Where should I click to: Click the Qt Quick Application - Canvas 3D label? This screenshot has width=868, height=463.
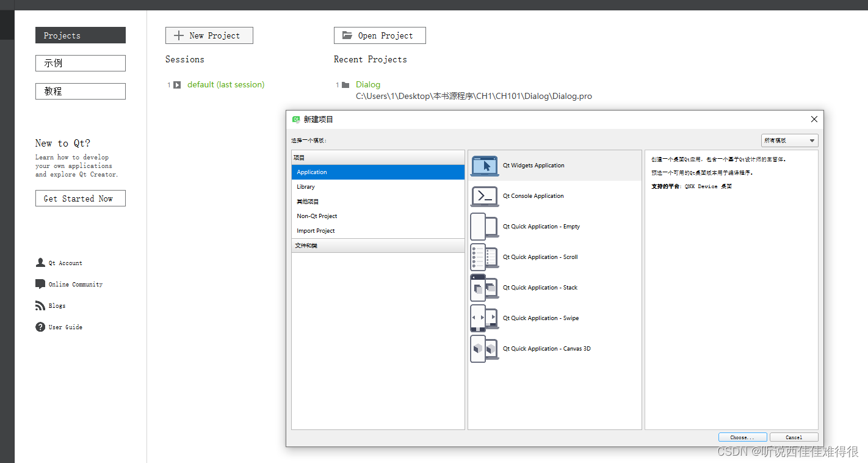547,349
